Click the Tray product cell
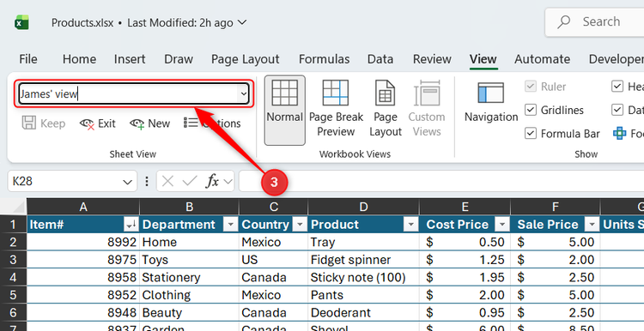This screenshot has width=644, height=331. 363,242
